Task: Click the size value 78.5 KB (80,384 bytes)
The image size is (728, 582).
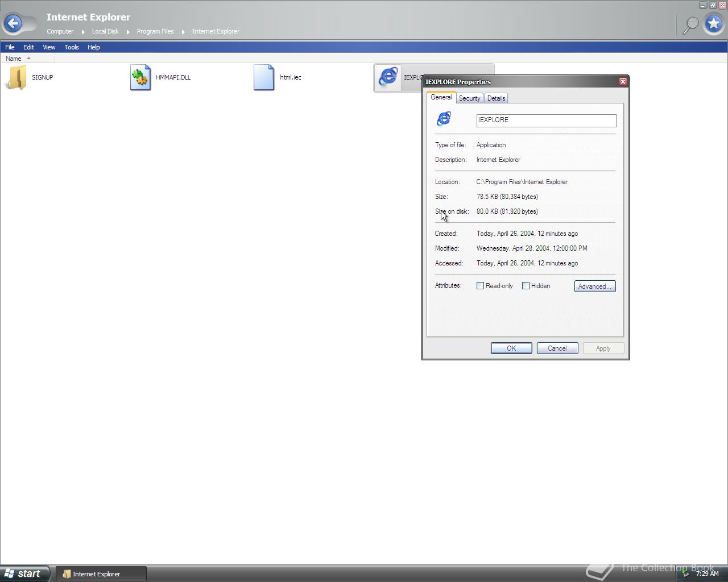Action: point(507,197)
